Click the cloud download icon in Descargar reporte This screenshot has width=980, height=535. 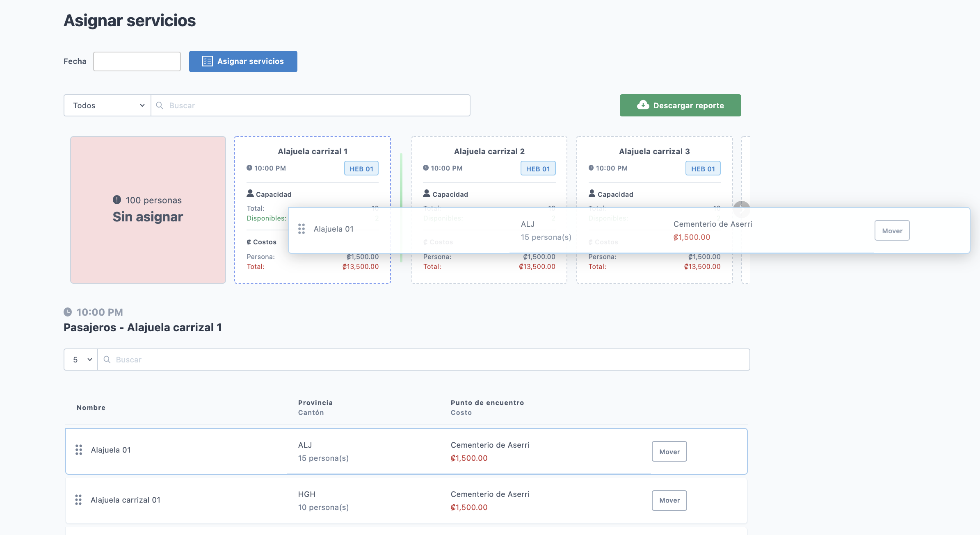[x=643, y=105]
